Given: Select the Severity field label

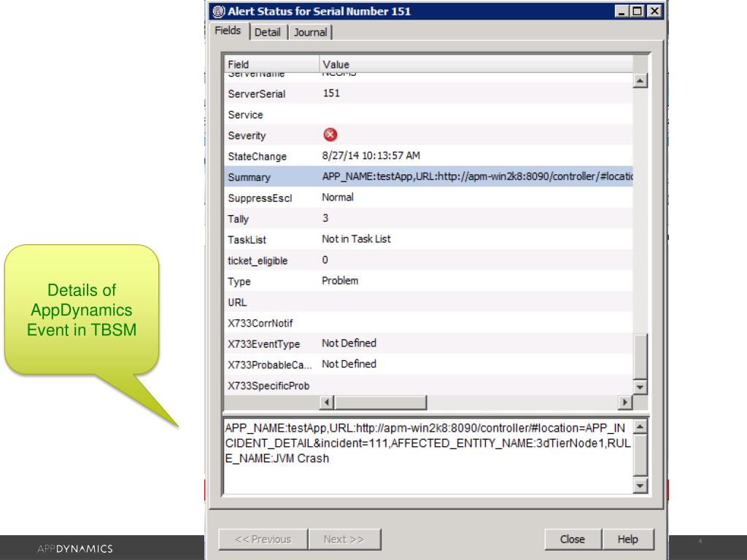Looking at the screenshot, I should [247, 135].
